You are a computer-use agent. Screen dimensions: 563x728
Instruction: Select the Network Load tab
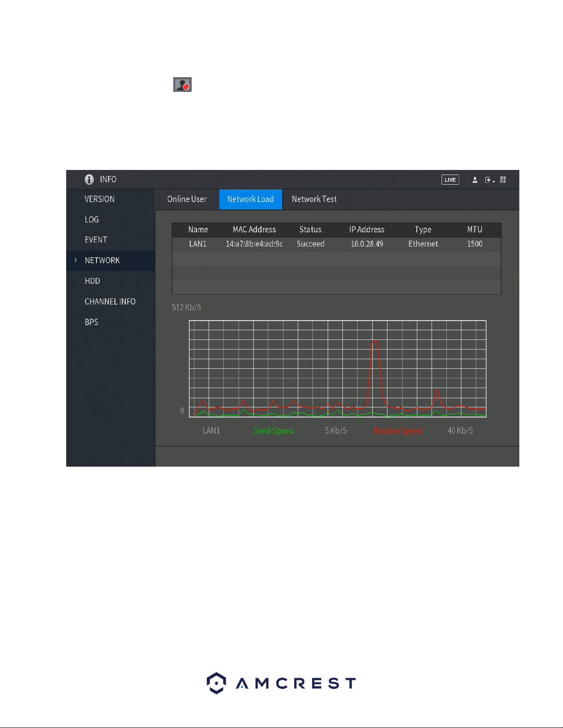[250, 199]
